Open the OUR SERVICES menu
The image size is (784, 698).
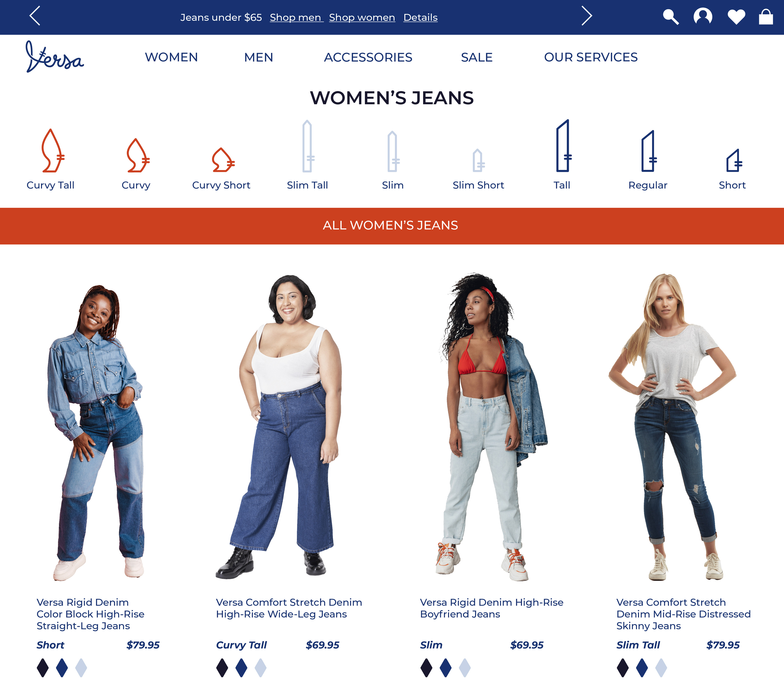591,57
